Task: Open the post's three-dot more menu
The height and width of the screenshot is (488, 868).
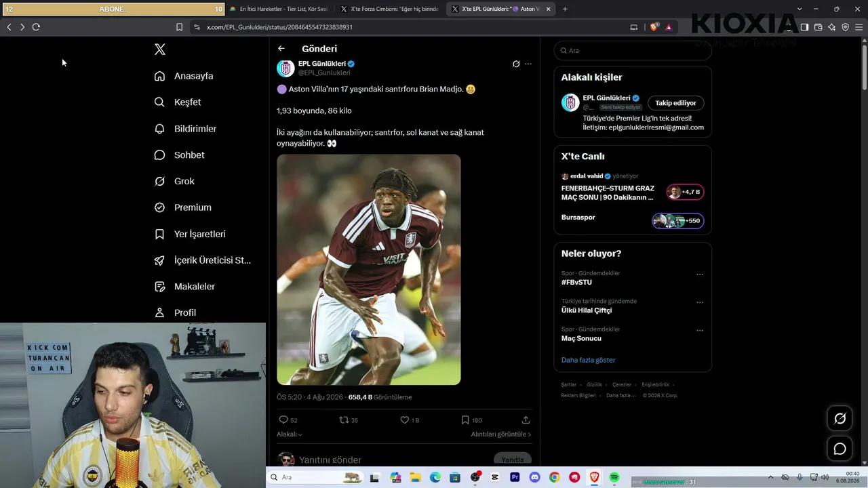Action: click(528, 64)
